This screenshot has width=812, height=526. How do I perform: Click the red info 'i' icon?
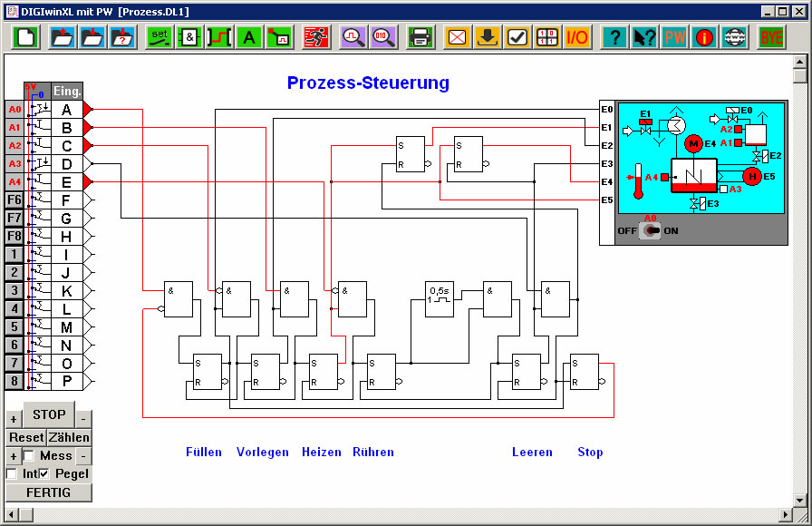704,37
